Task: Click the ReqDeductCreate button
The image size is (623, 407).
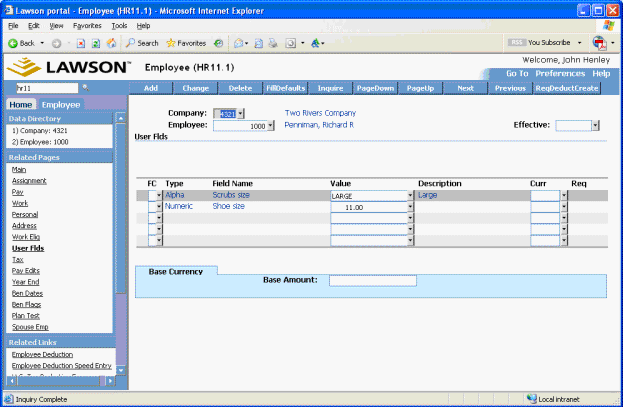Action: (x=567, y=88)
